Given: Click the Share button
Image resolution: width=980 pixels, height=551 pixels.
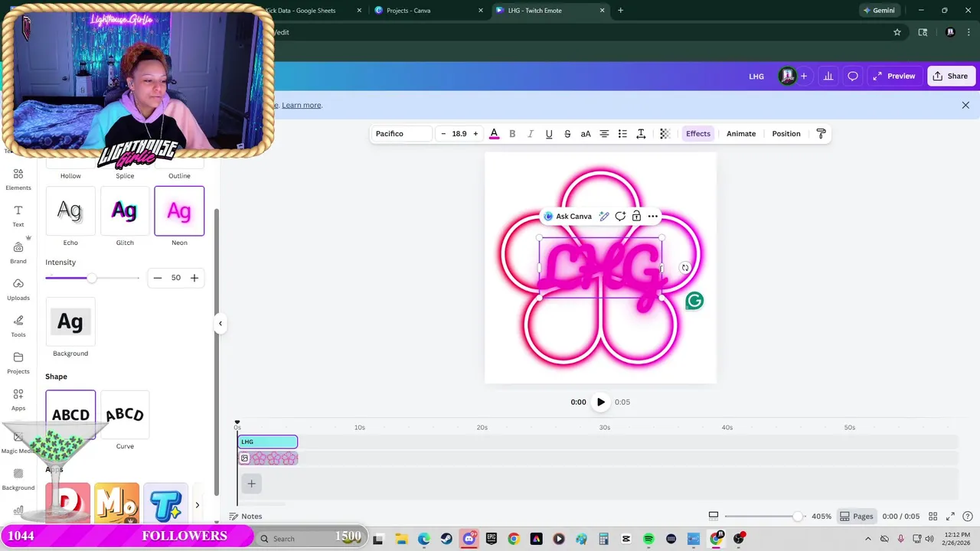Looking at the screenshot, I should tap(950, 77).
